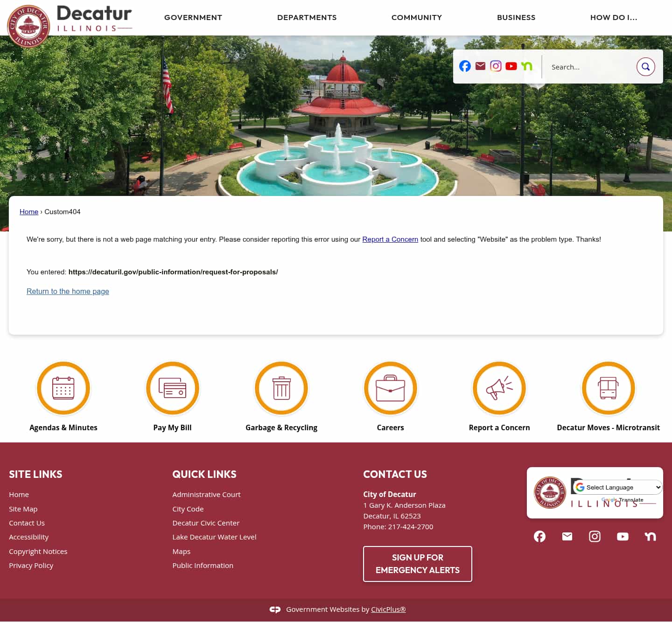This screenshot has width=672, height=623.
Task: Expand the GOVERNMENT navigation menu
Action: tap(193, 17)
